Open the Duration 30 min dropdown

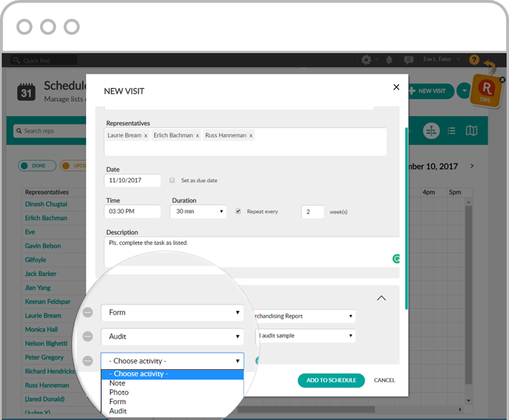[198, 212]
